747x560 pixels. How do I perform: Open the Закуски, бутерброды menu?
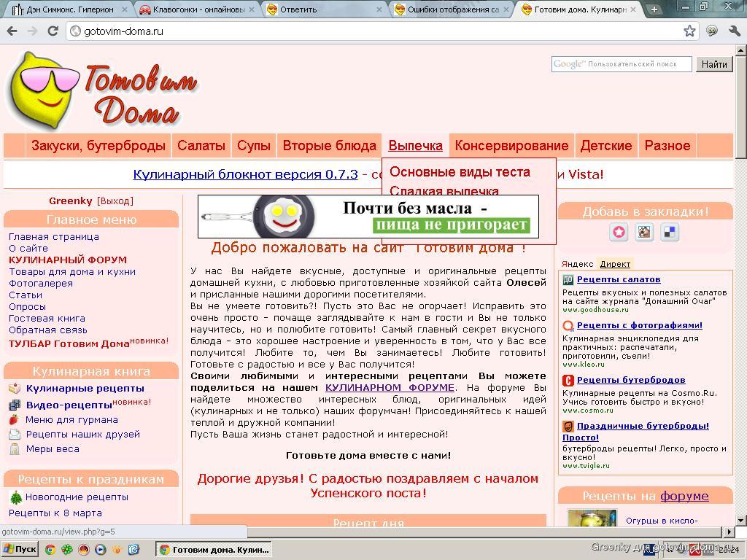point(98,146)
